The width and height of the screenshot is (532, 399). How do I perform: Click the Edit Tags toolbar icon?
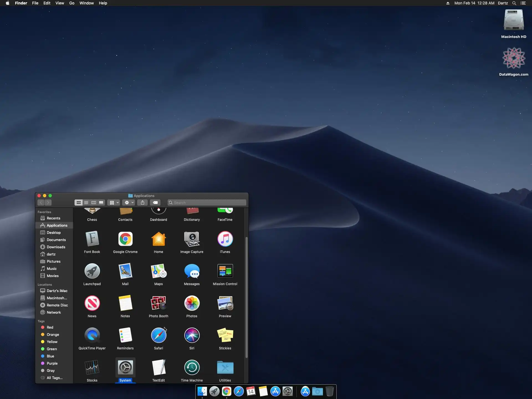[155, 203]
